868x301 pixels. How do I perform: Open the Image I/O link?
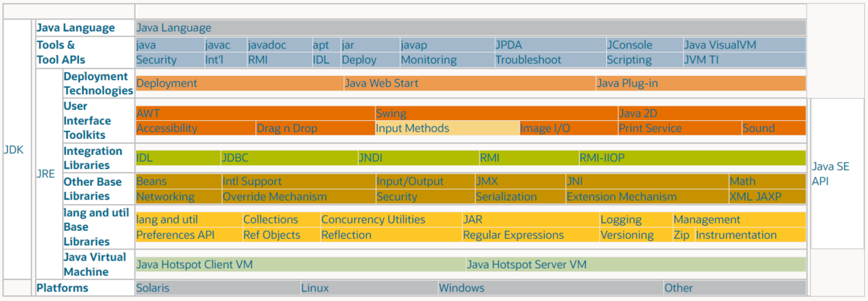pos(545,128)
